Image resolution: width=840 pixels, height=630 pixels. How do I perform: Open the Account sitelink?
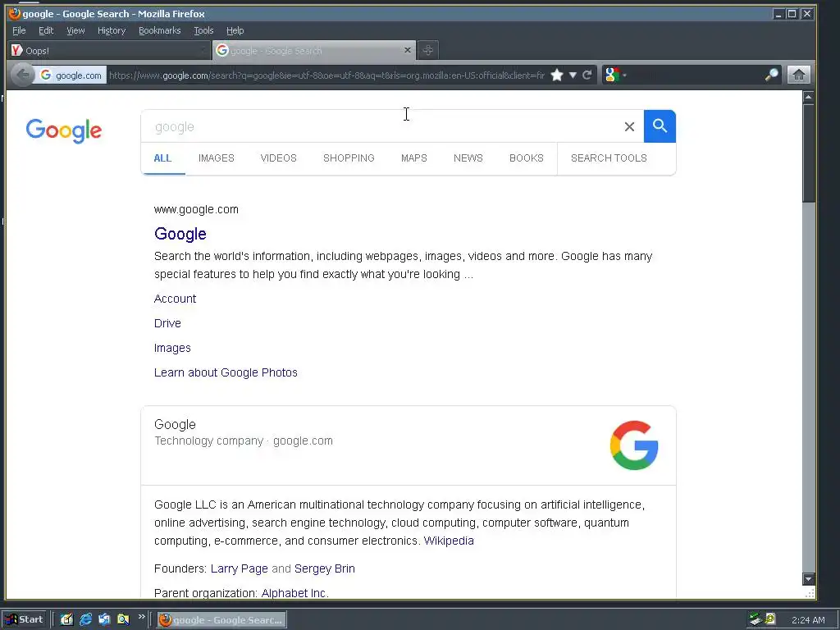pos(176,299)
